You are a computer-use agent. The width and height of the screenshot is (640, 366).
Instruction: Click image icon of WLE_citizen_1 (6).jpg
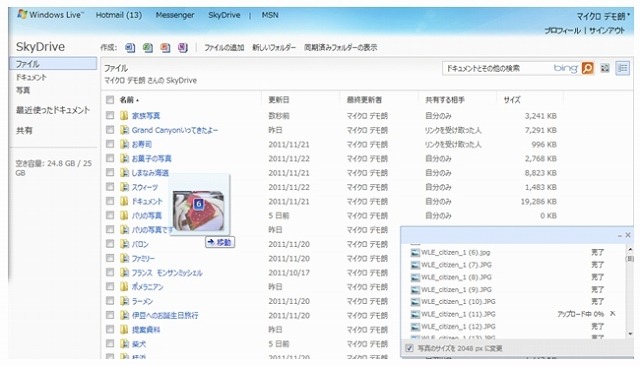click(415, 253)
